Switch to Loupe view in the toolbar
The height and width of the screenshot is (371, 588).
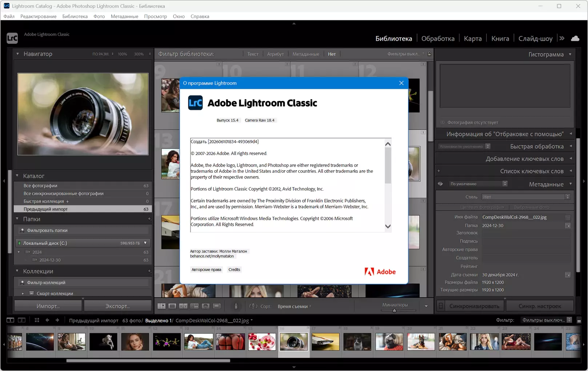click(x=172, y=306)
